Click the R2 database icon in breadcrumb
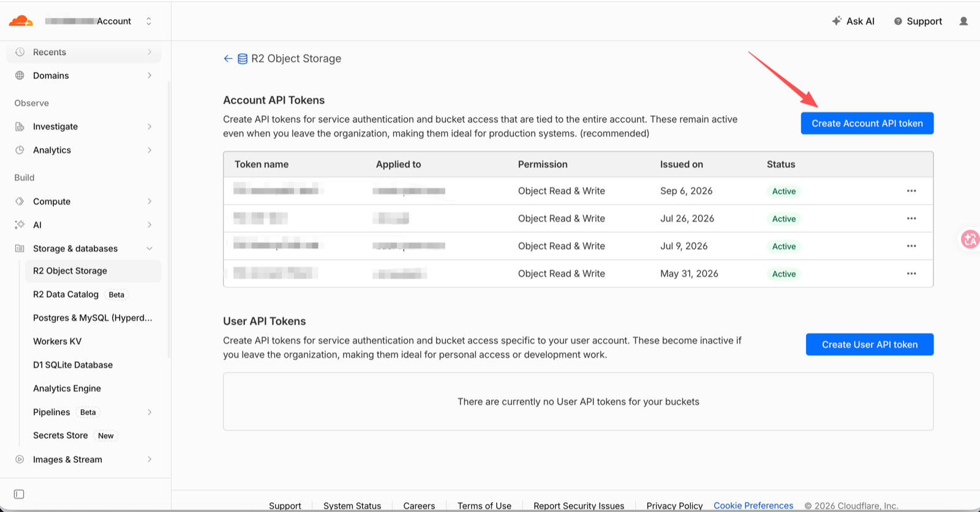980x512 pixels. click(x=243, y=59)
